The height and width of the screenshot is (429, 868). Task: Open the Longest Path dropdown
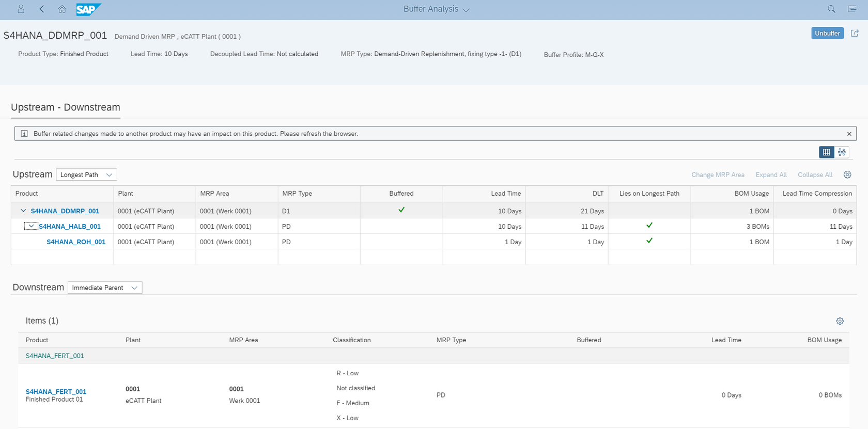pos(86,174)
